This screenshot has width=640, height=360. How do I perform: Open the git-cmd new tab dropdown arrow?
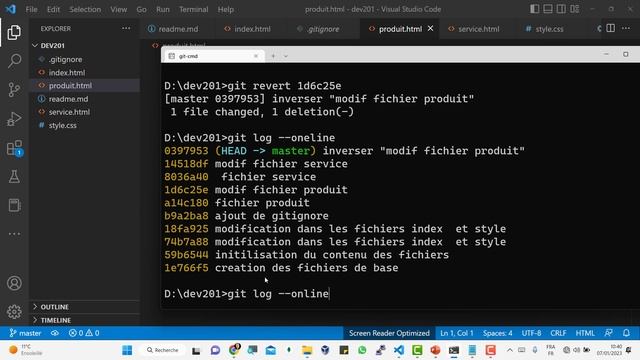286,56
